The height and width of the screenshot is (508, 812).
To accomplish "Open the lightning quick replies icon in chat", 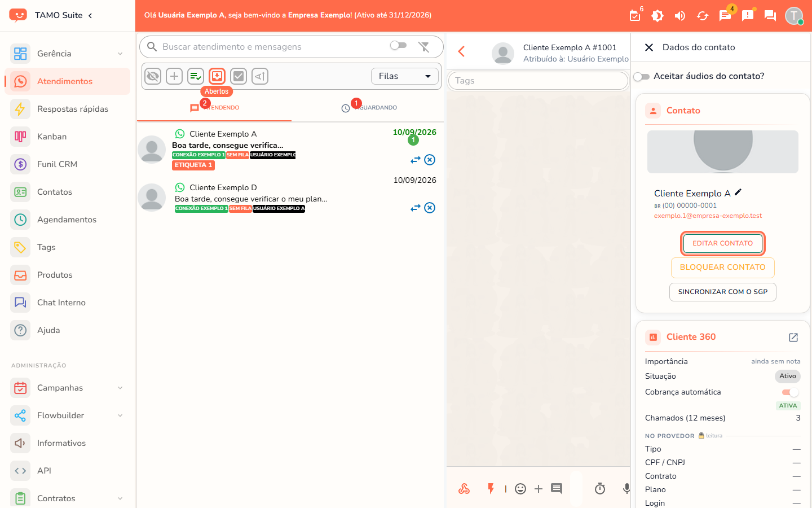I will click(491, 489).
